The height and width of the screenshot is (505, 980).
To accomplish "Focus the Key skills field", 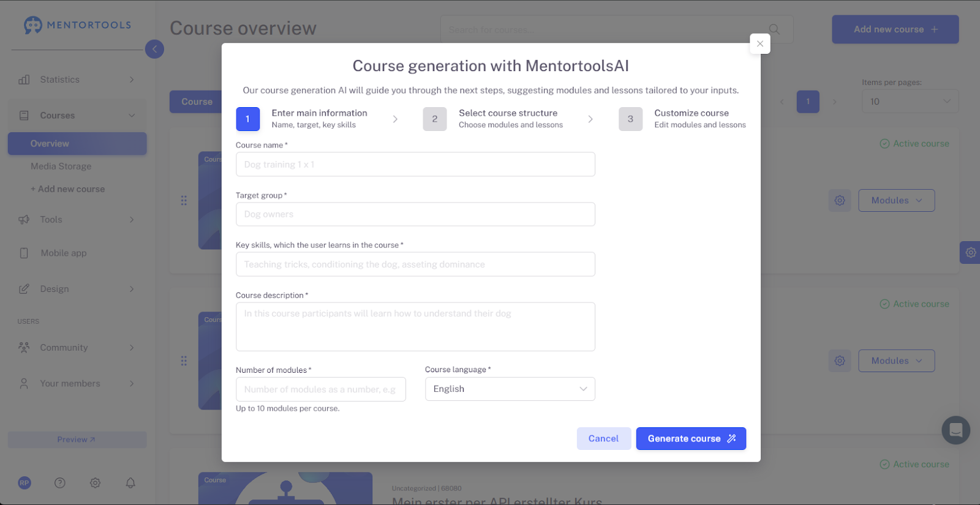I will 415,264.
